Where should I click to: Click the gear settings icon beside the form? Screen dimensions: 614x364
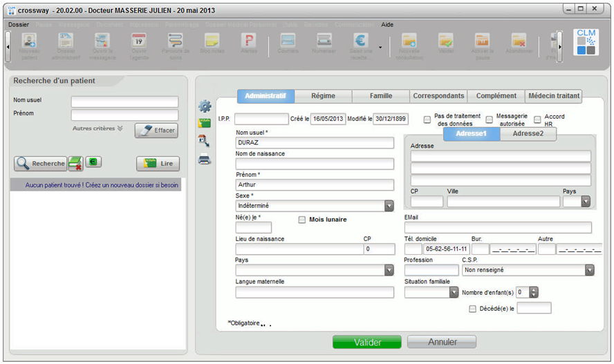[x=205, y=106]
